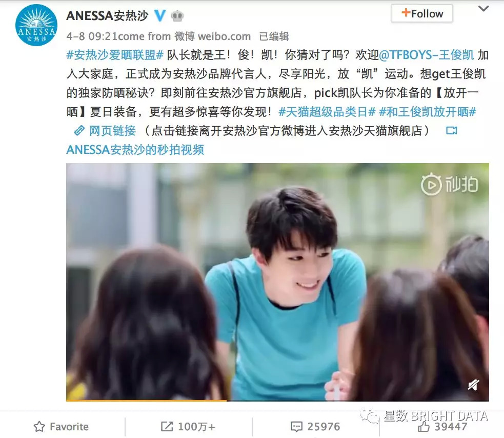
Task: Open comments via the 25976 icon
Action: click(x=296, y=427)
